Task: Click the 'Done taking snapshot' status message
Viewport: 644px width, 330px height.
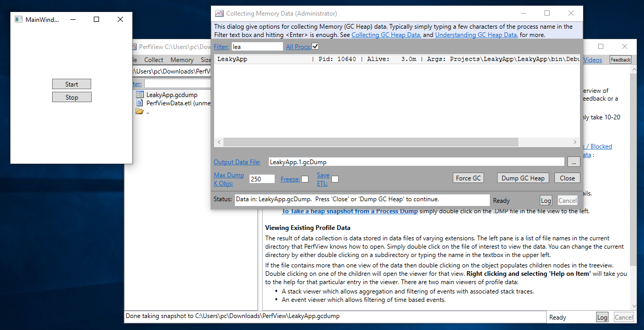Action: 233,316
